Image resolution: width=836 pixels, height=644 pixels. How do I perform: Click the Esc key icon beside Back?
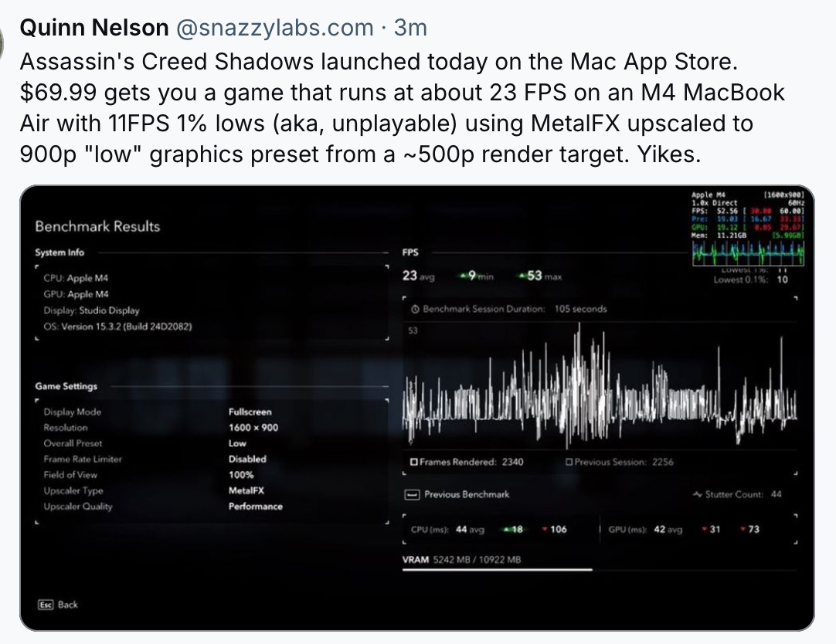[x=46, y=605]
